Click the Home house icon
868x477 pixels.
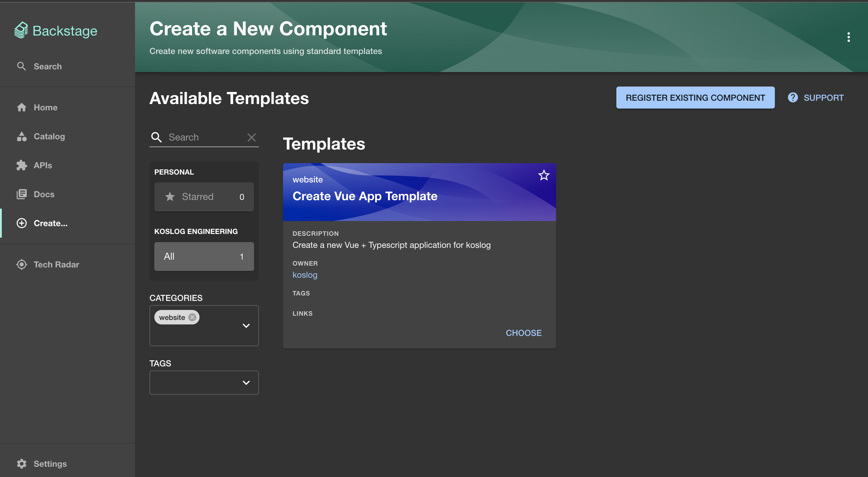click(x=22, y=107)
